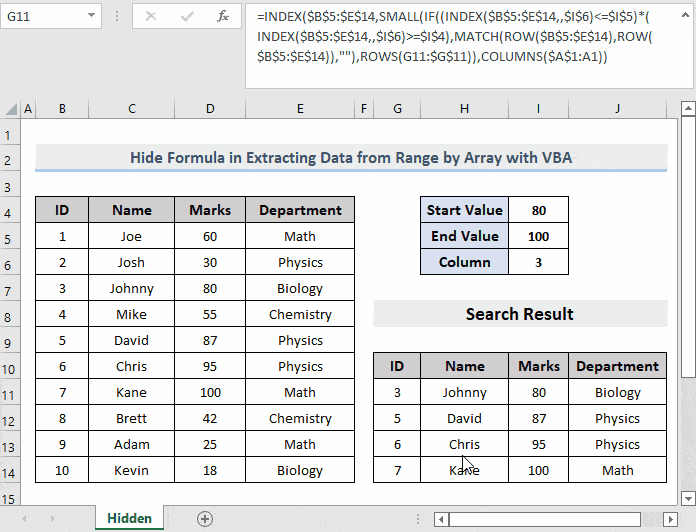
Task: Click the next sheet navigation arrow
Action: (x=53, y=518)
